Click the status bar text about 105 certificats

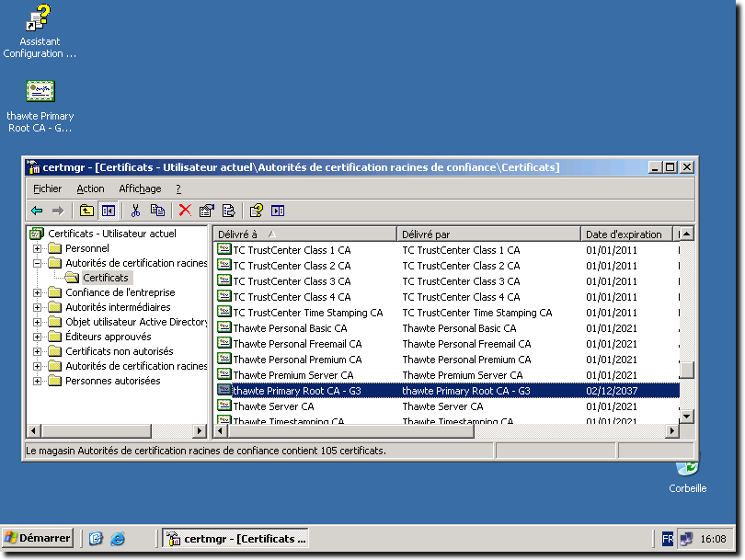pyautogui.click(x=206, y=451)
